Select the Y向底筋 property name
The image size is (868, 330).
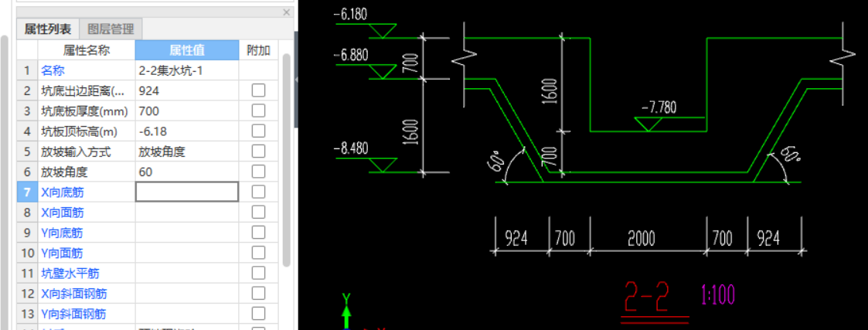(x=63, y=233)
